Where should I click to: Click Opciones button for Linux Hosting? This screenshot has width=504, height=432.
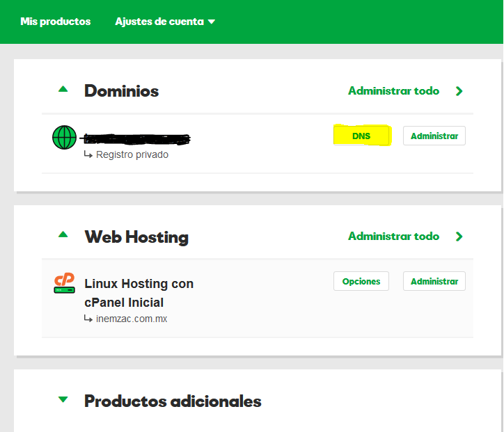[x=361, y=281]
